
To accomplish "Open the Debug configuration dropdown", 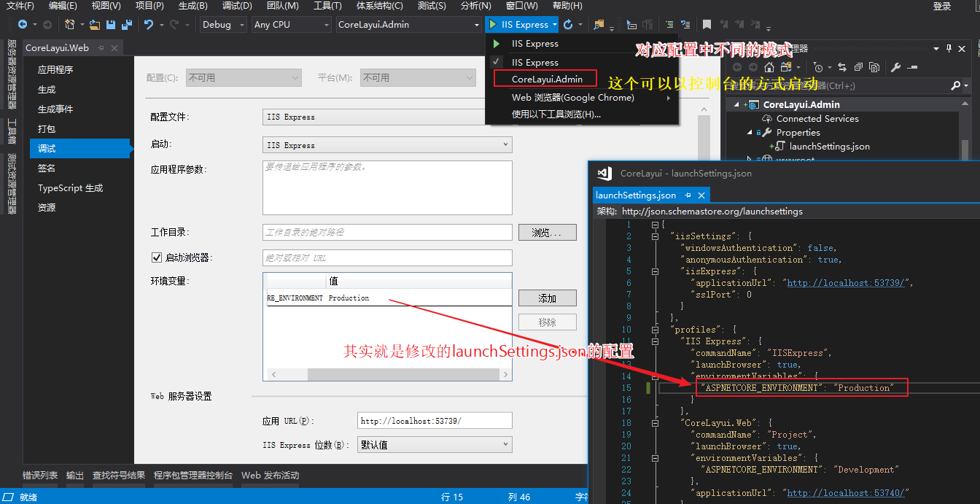I will [222, 25].
